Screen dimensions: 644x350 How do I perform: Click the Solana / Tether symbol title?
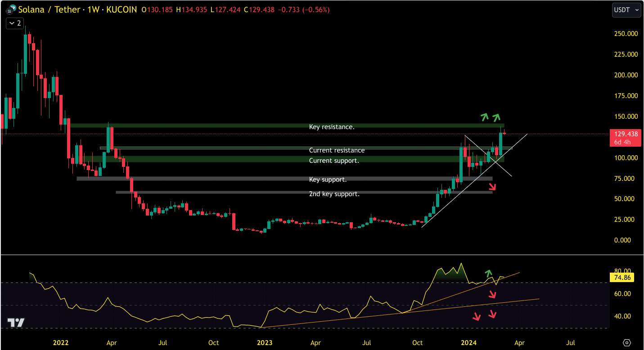[x=50, y=9]
